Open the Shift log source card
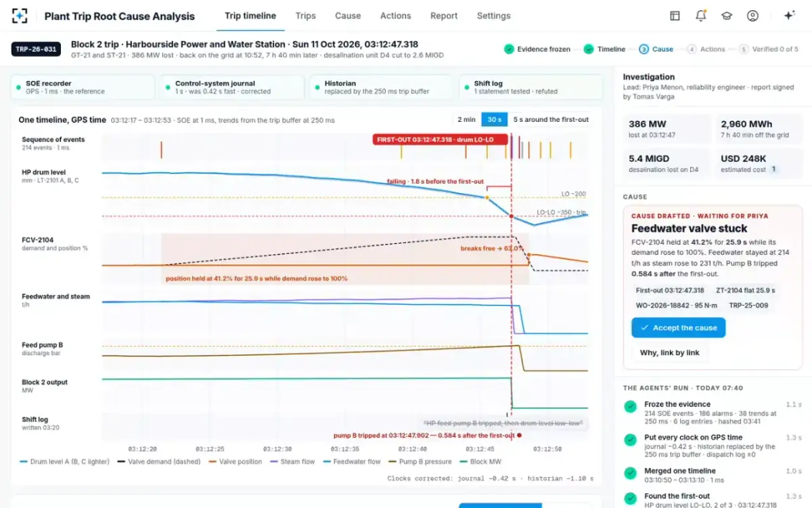Image resolution: width=812 pixels, height=508 pixels. [x=531, y=87]
